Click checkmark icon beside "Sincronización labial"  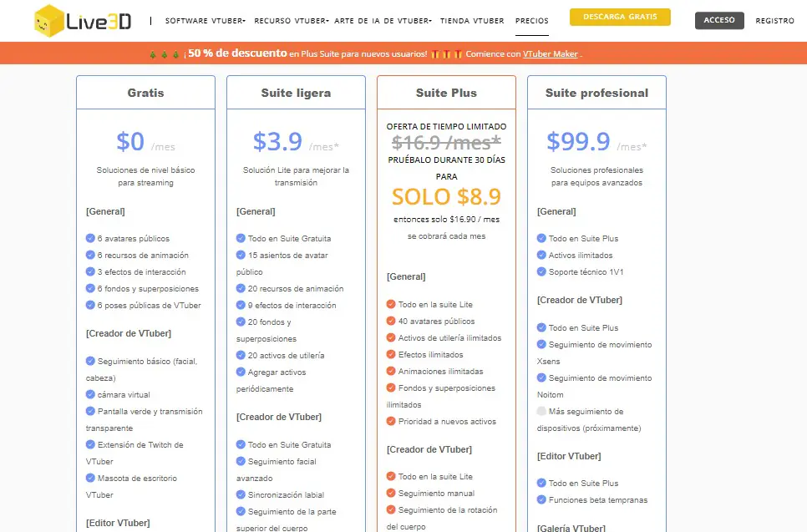(241, 494)
